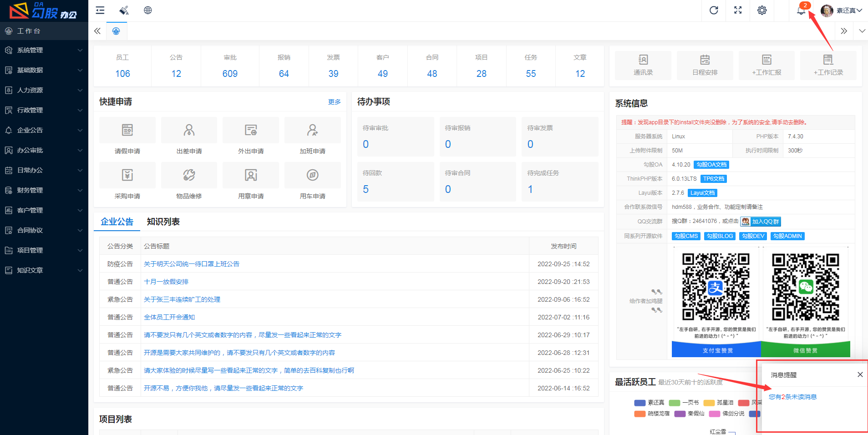Expand 财务管理 sidebar menu

[x=44, y=190]
